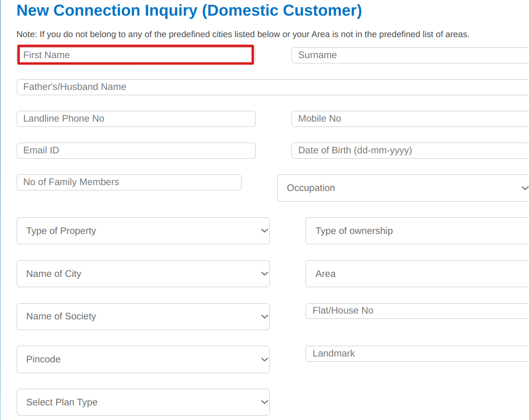
Task: Select the No of Family Members field
Action: pos(129,182)
